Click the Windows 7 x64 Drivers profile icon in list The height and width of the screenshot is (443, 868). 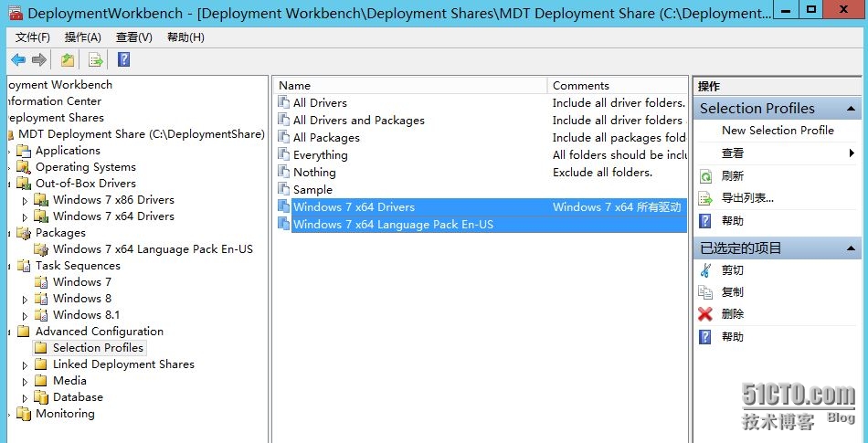[284, 206]
